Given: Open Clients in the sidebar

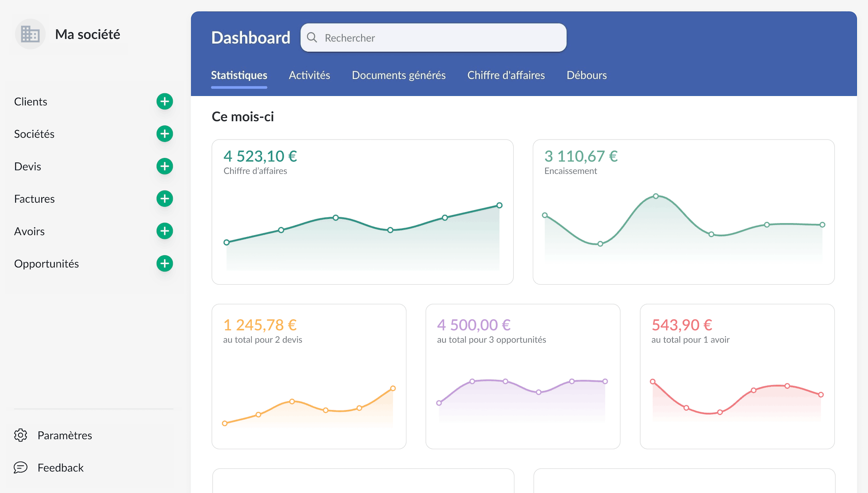Looking at the screenshot, I should coord(31,101).
